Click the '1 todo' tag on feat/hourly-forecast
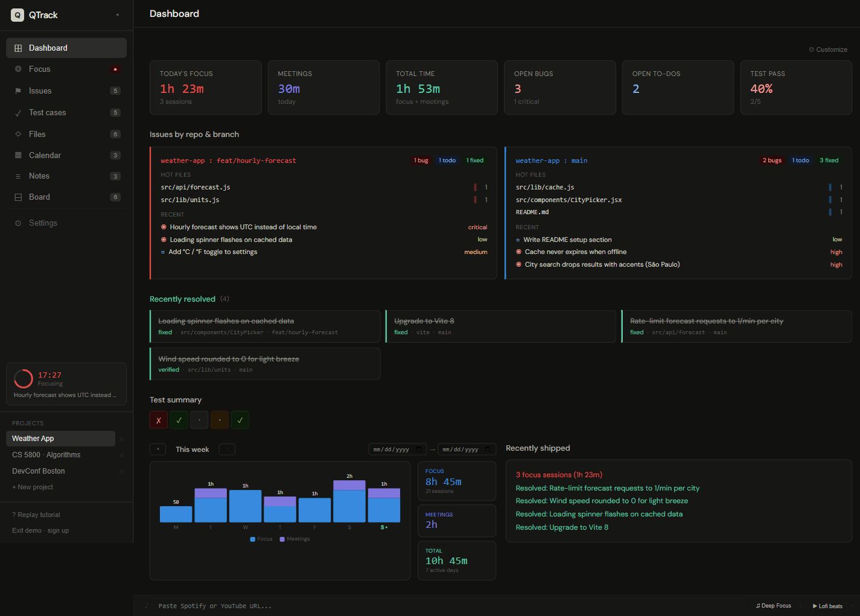 (x=447, y=160)
